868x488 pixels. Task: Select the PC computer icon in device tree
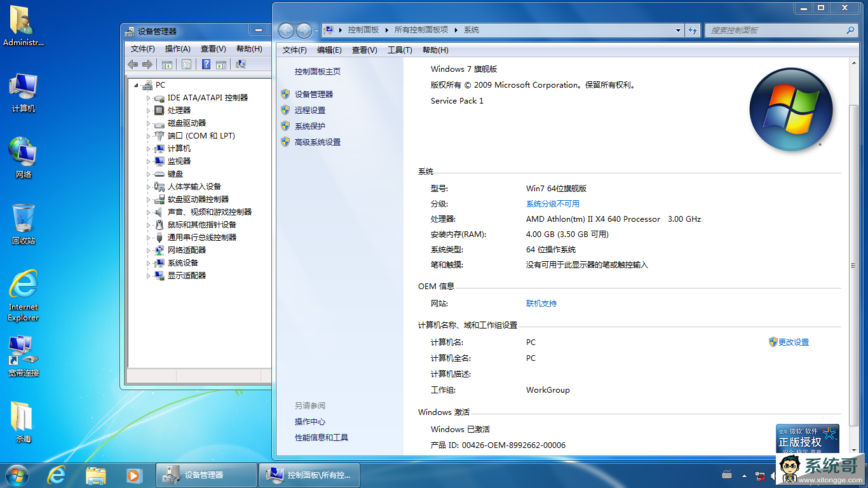tap(147, 85)
